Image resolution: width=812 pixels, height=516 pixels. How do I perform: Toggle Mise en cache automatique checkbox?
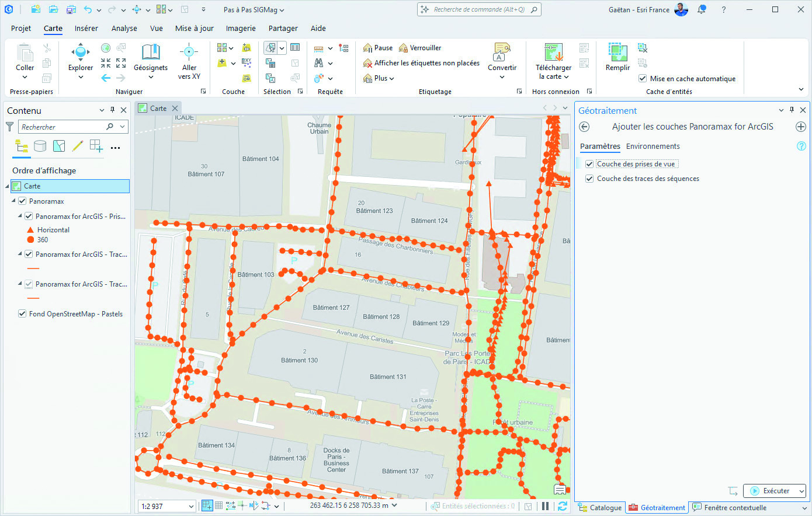643,78
